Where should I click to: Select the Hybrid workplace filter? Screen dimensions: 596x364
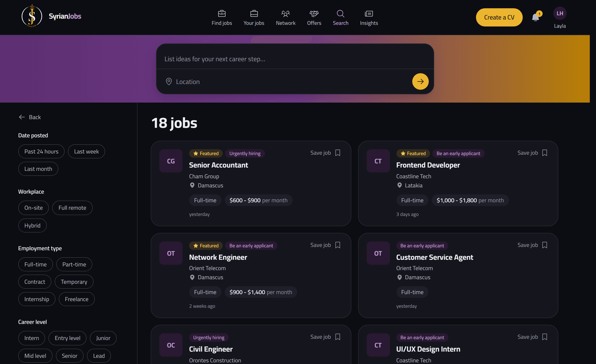coord(32,225)
